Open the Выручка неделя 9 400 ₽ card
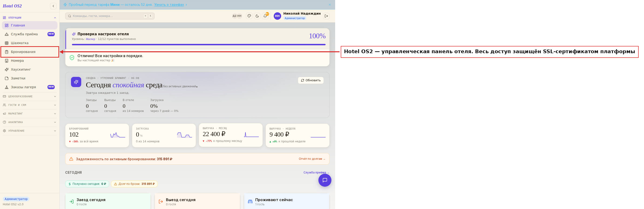The width and height of the screenshot is (644, 209). [x=297, y=135]
